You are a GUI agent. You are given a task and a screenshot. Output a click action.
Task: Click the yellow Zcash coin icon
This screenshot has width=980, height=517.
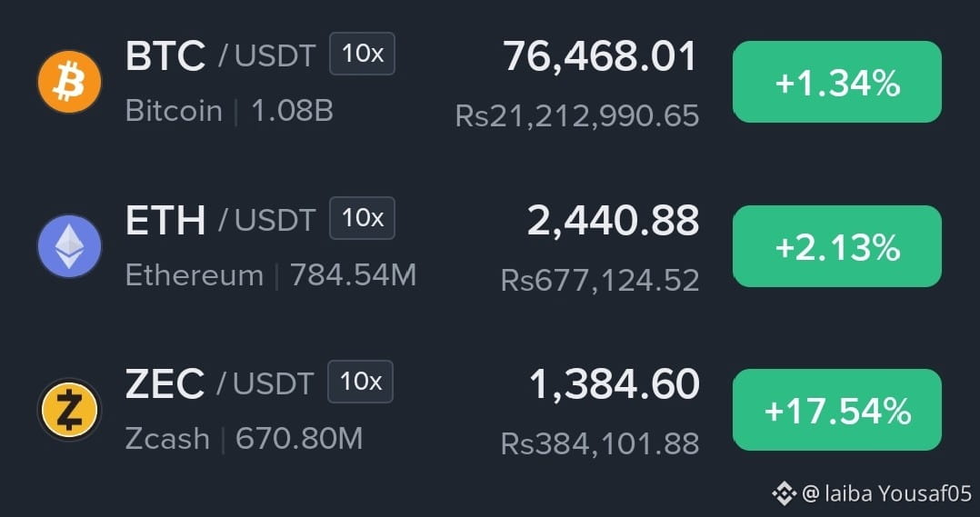(x=69, y=410)
